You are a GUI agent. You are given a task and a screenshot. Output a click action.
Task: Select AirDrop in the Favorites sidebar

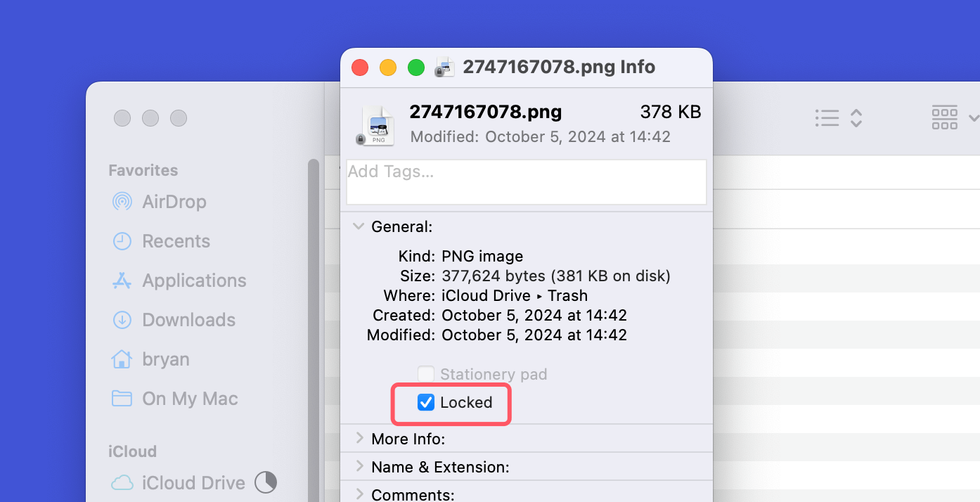[x=122, y=202]
